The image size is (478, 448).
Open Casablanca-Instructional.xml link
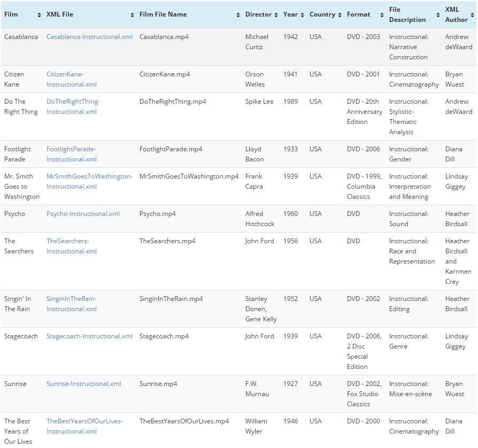tap(89, 37)
